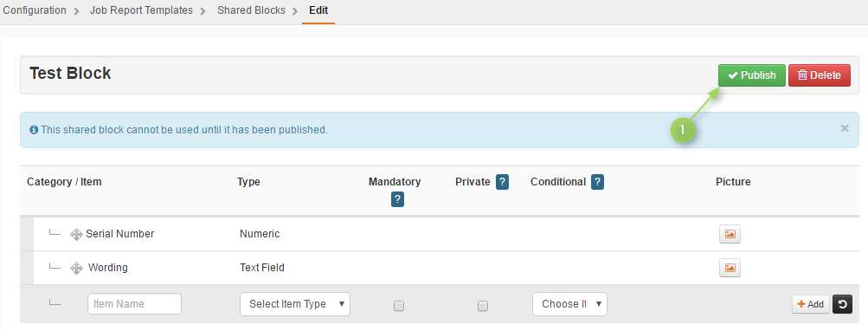Dismiss the unpublished shared block notice
The image size is (868, 331).
click(x=844, y=128)
